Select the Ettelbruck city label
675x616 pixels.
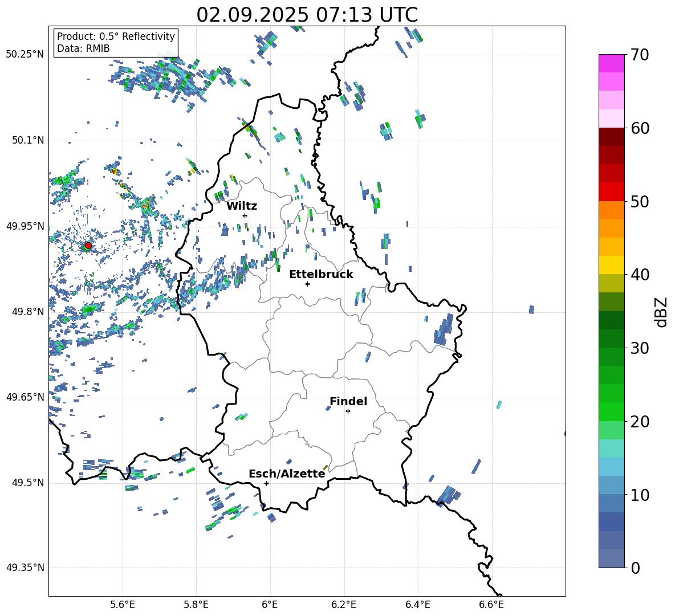click(x=321, y=275)
